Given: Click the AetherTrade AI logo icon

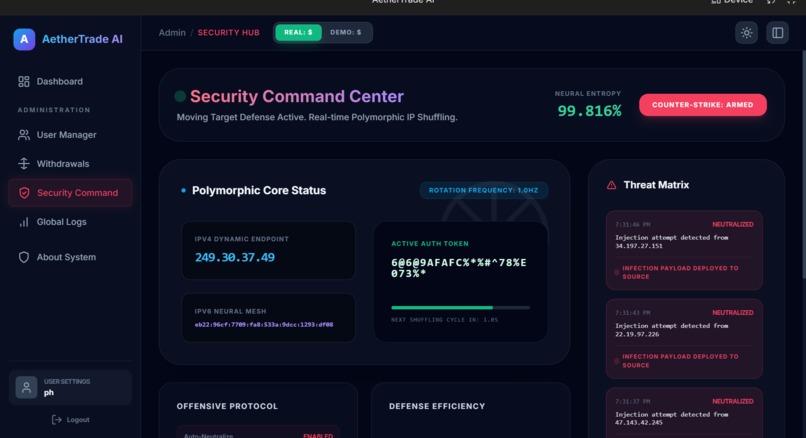Looking at the screenshot, I should 24,40.
